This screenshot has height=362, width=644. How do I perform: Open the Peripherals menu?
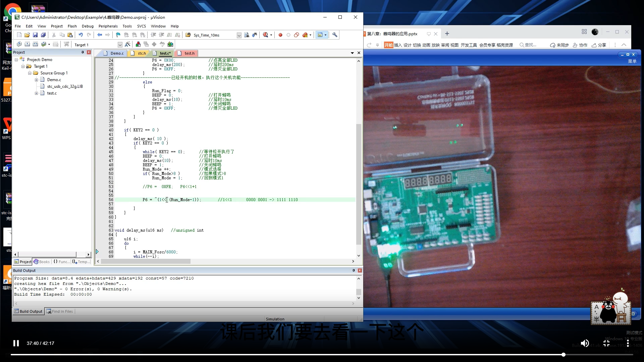coord(108,26)
